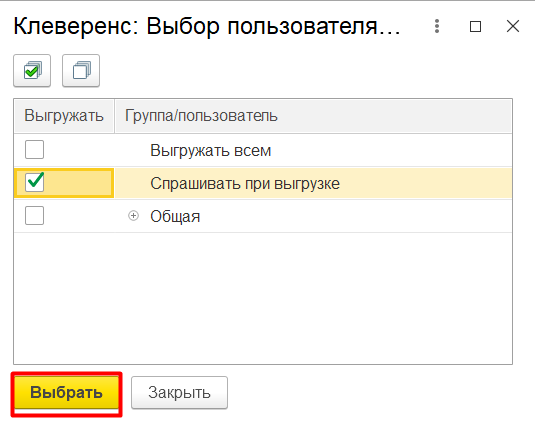Confirm selection with the Выбрать button
The image size is (535, 424).
pos(67,392)
